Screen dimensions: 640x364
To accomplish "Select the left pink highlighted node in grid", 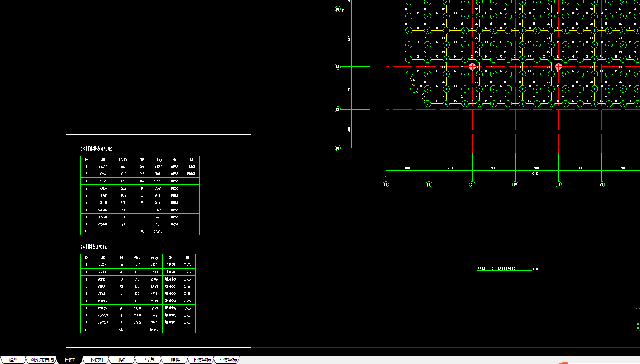I will 472,66.
